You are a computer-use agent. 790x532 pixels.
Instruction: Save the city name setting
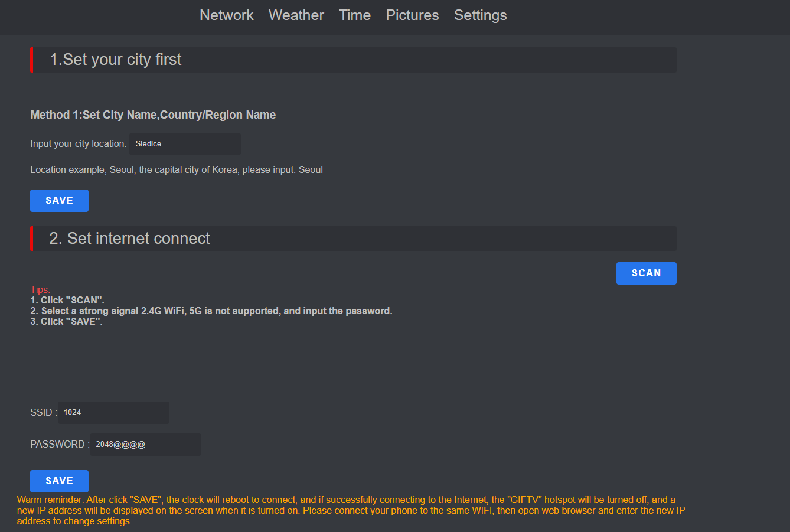pos(59,201)
